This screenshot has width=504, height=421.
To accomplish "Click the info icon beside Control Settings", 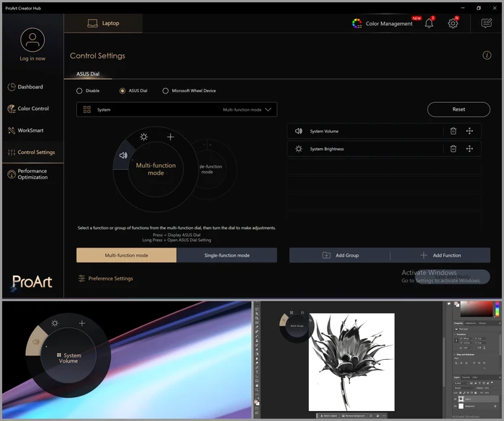I will [x=487, y=55].
